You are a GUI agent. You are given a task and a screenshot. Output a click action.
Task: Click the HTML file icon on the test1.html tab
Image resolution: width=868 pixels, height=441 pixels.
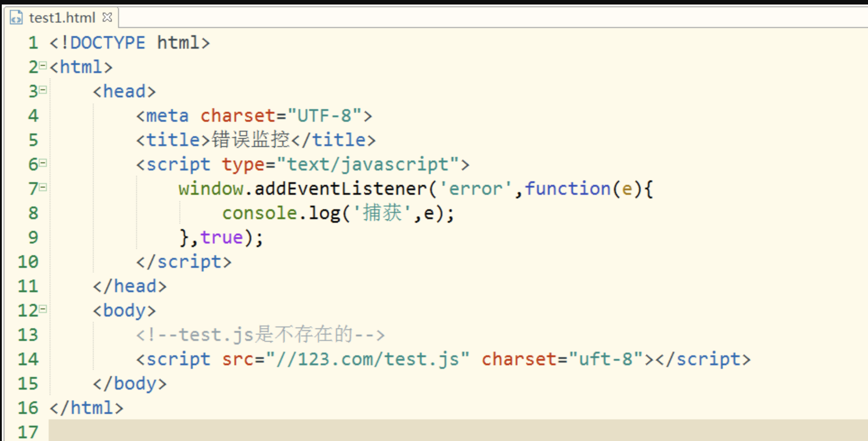pos(16,18)
